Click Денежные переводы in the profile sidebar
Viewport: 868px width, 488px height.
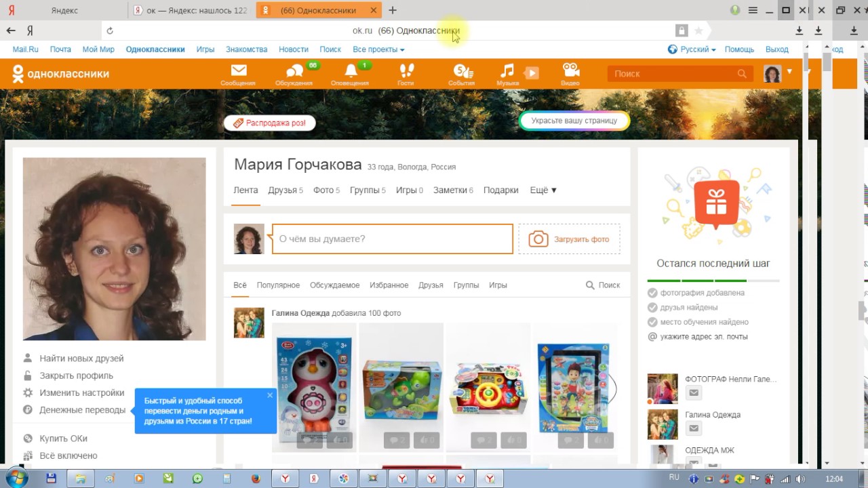[x=82, y=409]
